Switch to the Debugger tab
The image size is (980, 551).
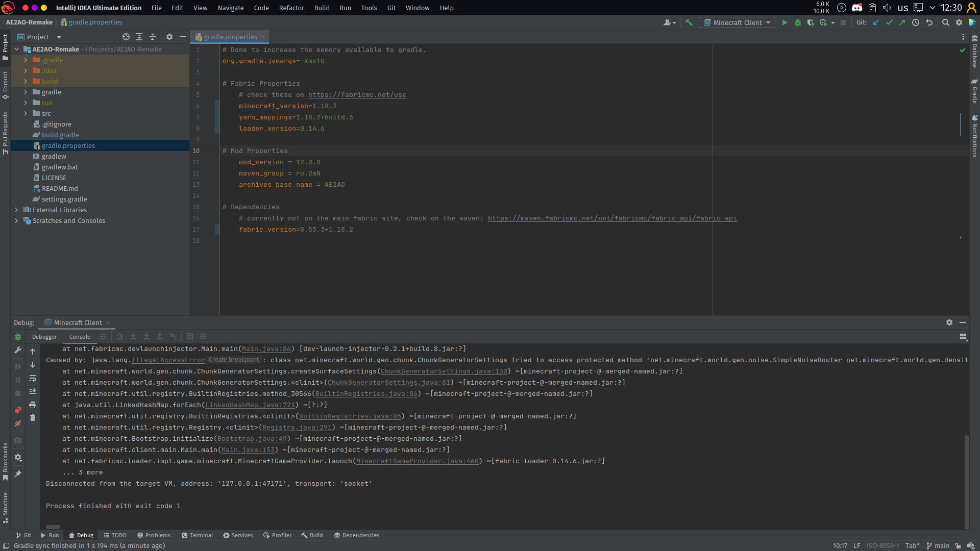click(x=44, y=337)
